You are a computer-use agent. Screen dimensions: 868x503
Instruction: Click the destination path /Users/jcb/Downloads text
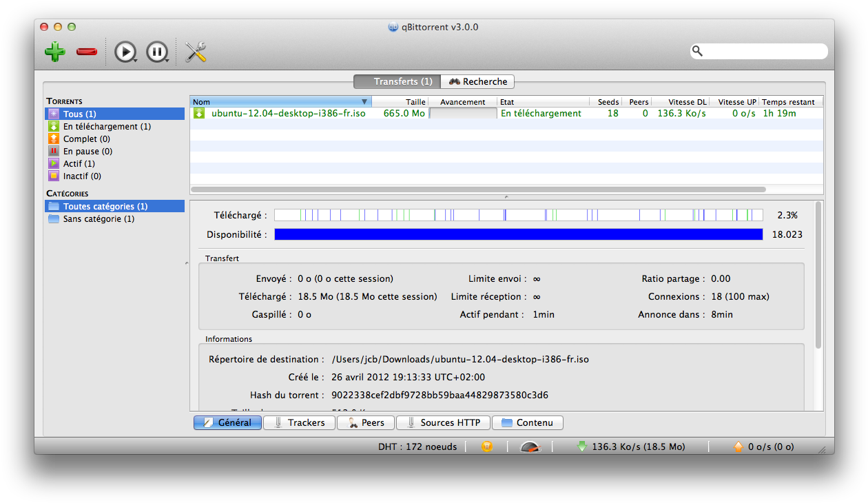coord(460,360)
